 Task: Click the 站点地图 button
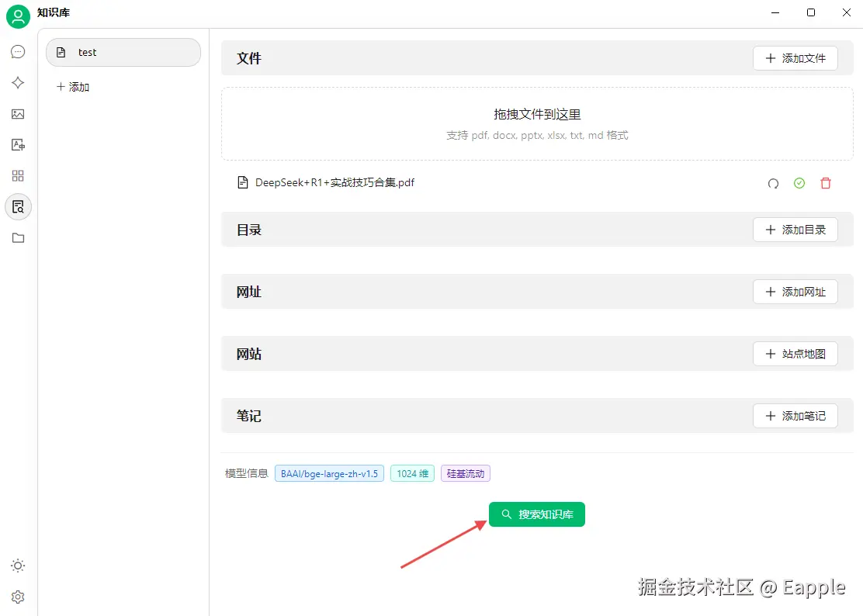[795, 354]
